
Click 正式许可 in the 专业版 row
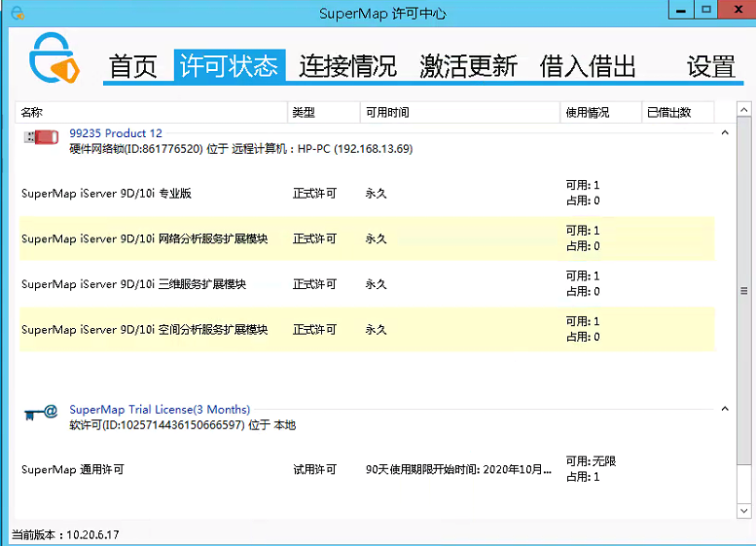pyautogui.click(x=315, y=194)
